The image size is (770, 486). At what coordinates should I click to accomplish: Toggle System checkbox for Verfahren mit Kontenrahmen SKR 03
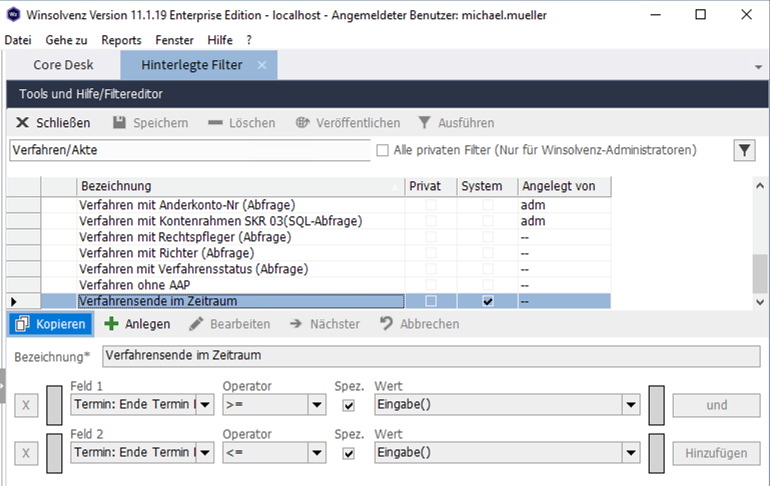488,221
